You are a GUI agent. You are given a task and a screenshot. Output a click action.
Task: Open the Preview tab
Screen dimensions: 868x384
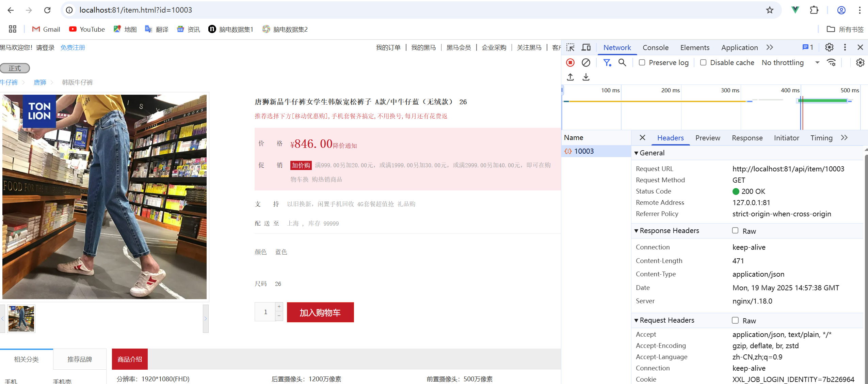point(707,138)
